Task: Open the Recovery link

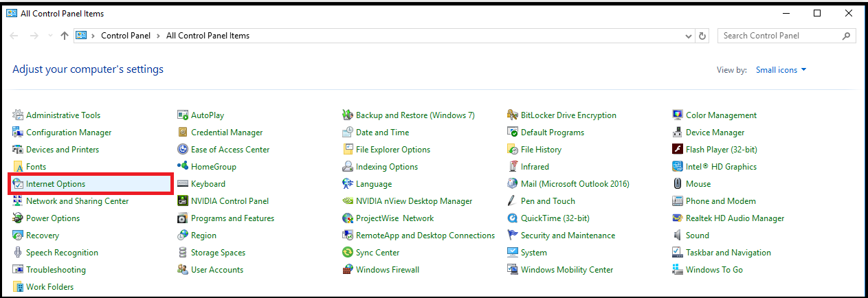Action: (x=43, y=236)
